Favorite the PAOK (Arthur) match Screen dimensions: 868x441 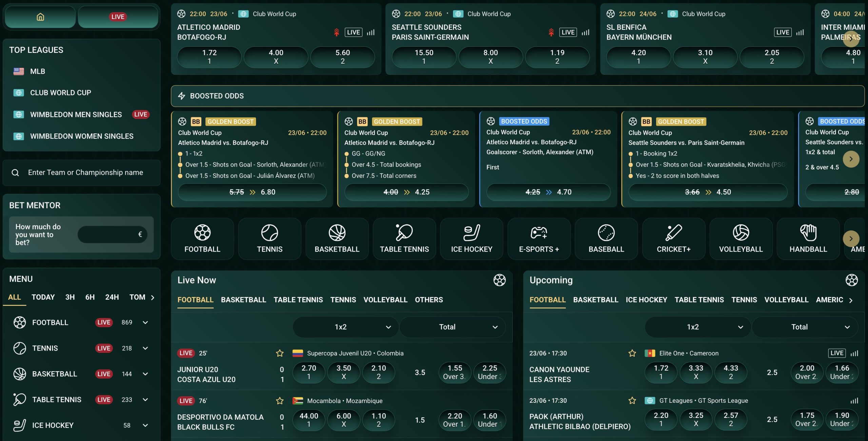pyautogui.click(x=632, y=401)
